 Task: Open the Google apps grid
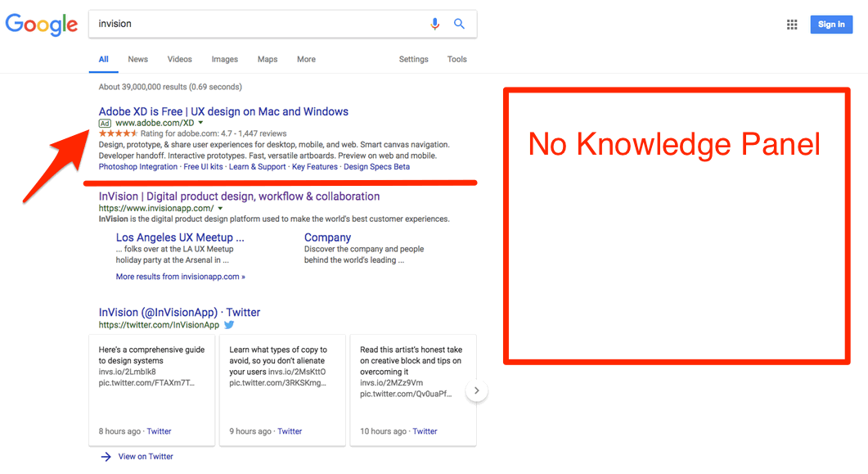click(x=792, y=25)
